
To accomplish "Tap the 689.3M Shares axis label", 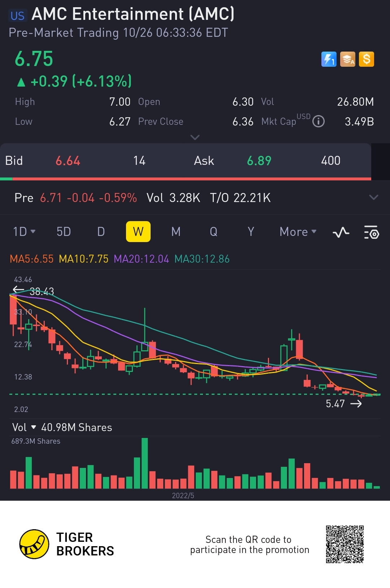I will [x=36, y=441].
